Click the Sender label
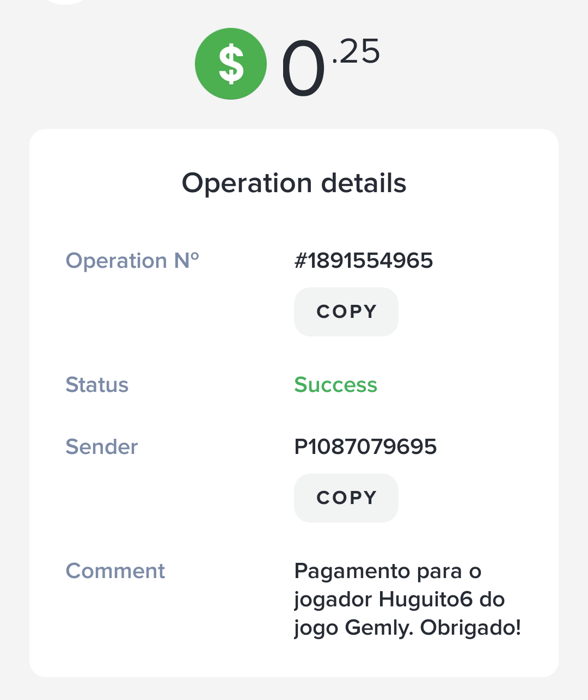This screenshot has height=700, width=588. point(102,447)
